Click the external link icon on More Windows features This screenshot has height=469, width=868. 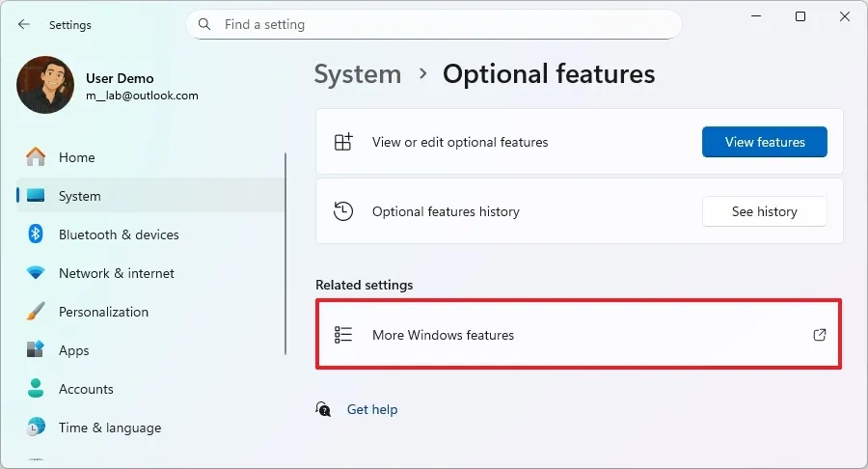coord(820,335)
